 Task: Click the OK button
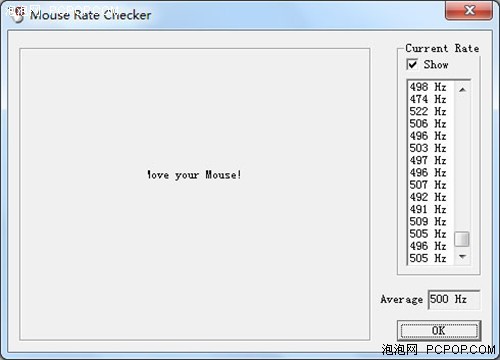click(439, 331)
